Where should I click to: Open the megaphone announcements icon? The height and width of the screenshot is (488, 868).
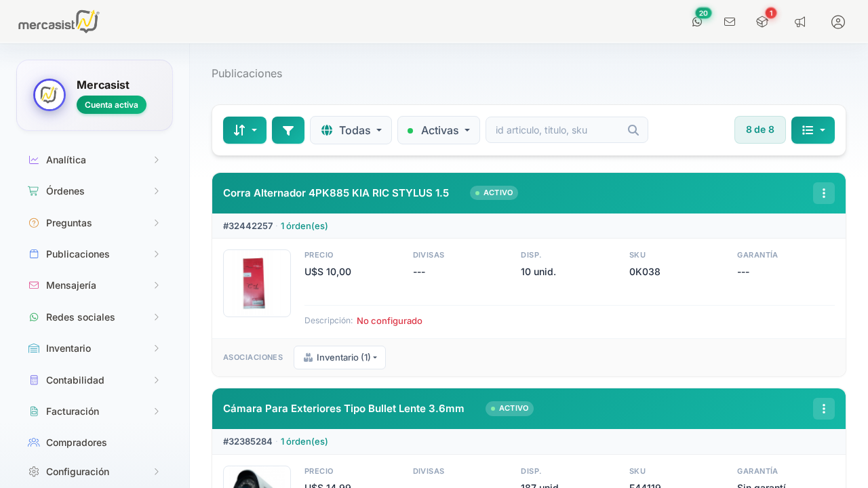[x=800, y=22]
